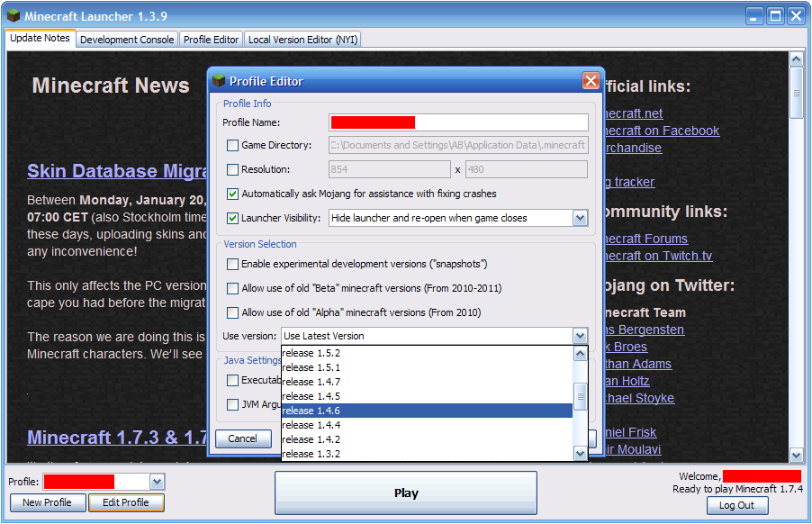Open Jens Bergensten's Twitter link
The width and height of the screenshot is (812, 524).
pyautogui.click(x=645, y=330)
